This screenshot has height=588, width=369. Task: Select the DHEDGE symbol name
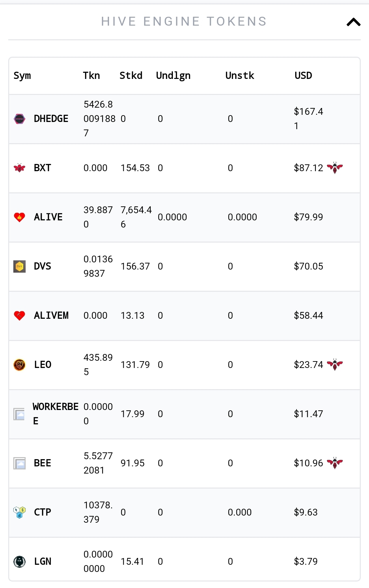[51, 119]
